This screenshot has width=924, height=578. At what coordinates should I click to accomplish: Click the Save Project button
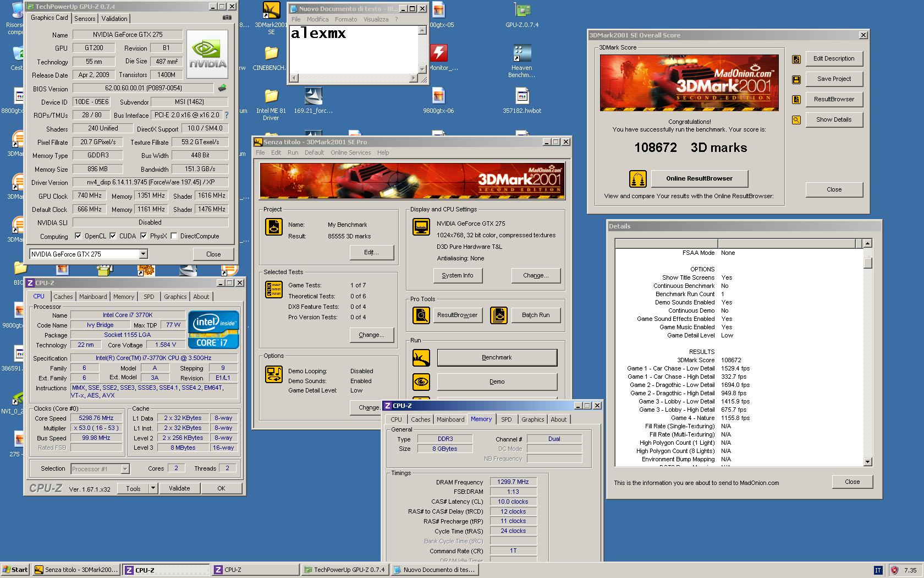(834, 79)
